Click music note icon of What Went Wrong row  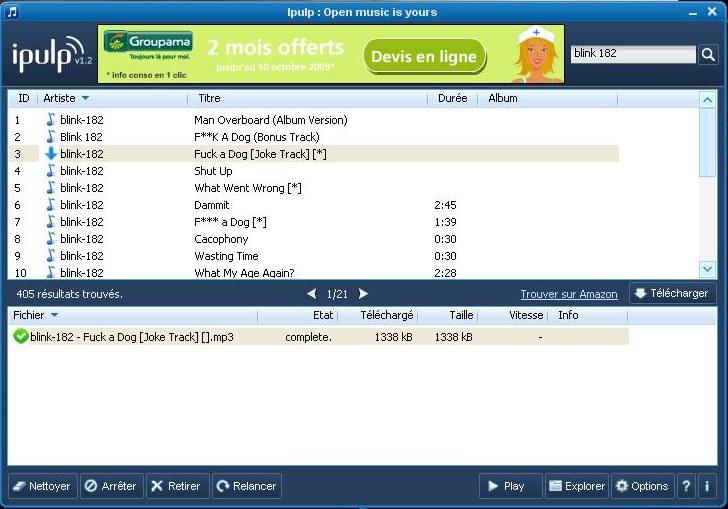(x=51, y=188)
